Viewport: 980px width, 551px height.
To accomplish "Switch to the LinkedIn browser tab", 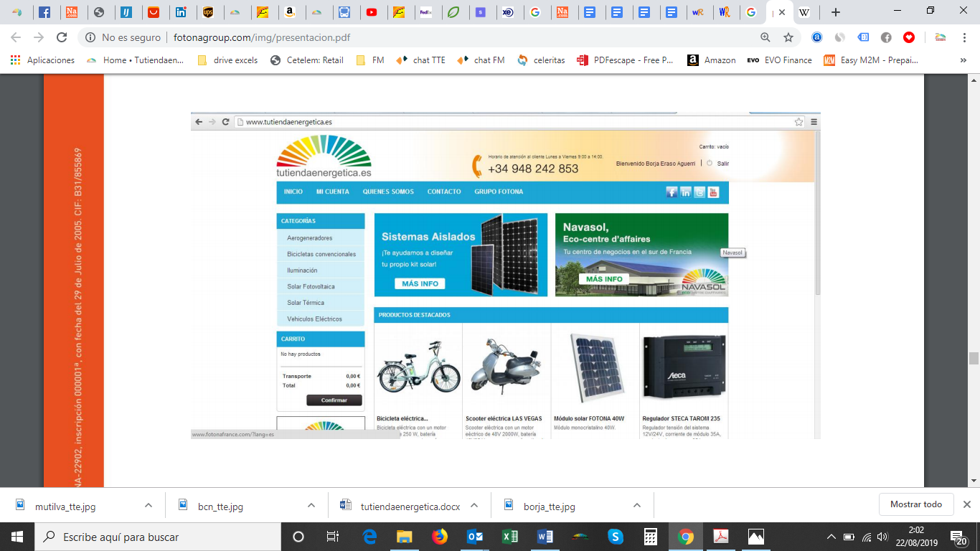I will tap(182, 12).
